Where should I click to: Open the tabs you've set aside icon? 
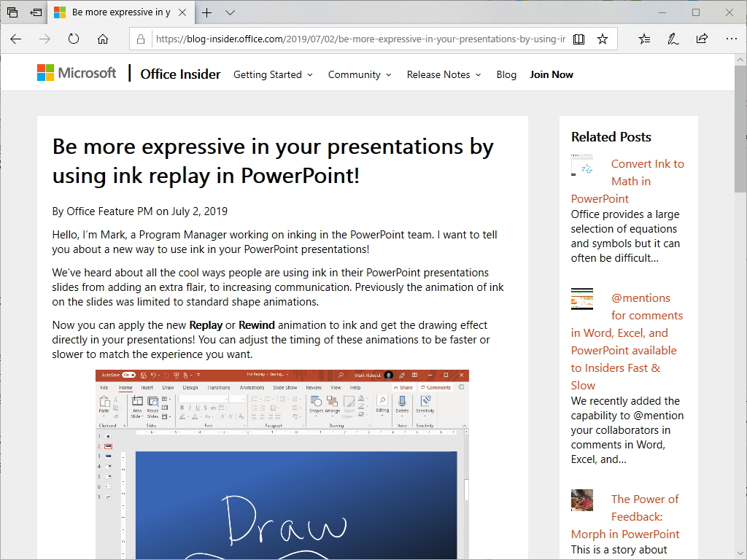click(x=12, y=12)
